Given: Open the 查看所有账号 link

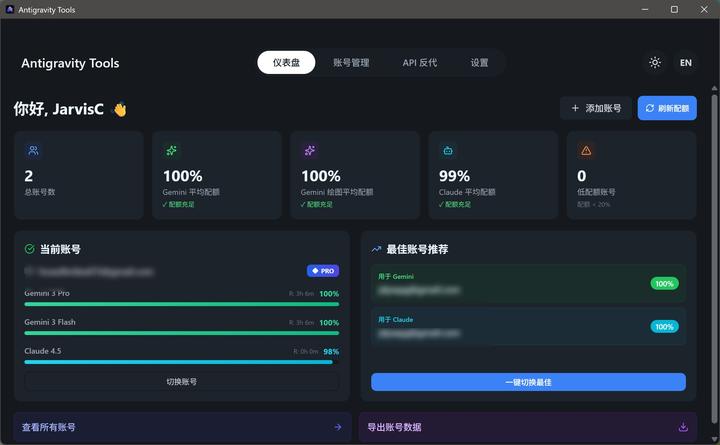Looking at the screenshot, I should (x=182, y=427).
